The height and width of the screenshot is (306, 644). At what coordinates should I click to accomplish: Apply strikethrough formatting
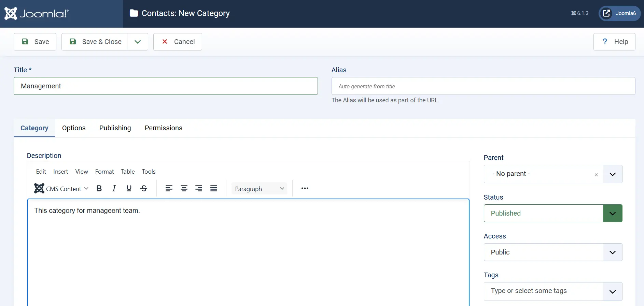pos(144,188)
